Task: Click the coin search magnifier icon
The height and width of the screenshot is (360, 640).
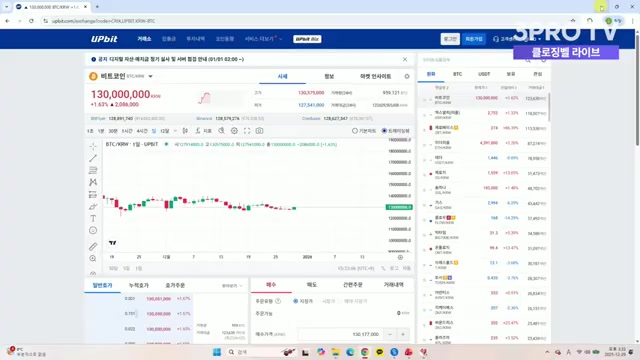Action: [x=528, y=60]
